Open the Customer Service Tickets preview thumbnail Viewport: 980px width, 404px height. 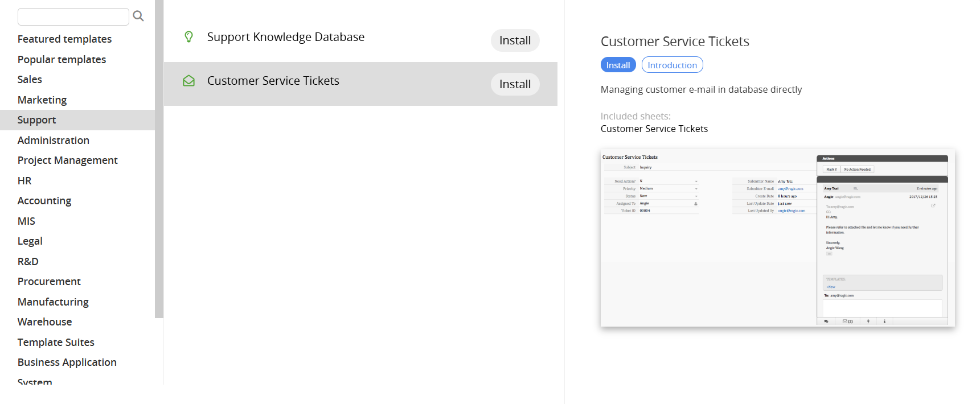tap(777, 238)
